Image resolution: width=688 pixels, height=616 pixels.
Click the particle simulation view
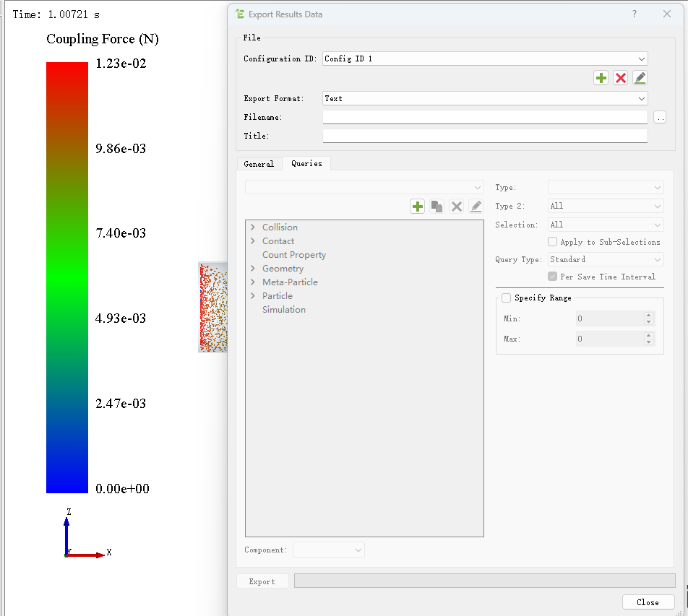click(212, 308)
